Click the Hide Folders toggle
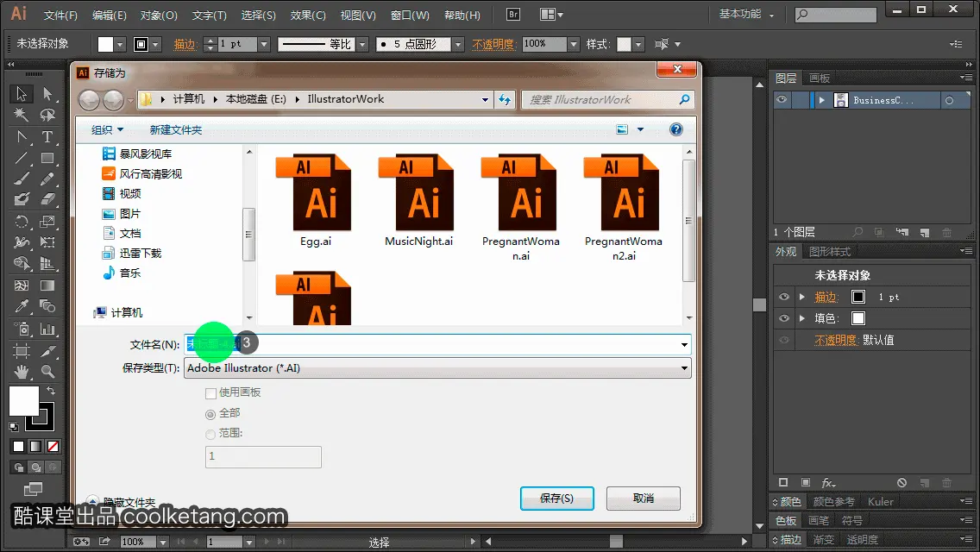 tap(122, 501)
